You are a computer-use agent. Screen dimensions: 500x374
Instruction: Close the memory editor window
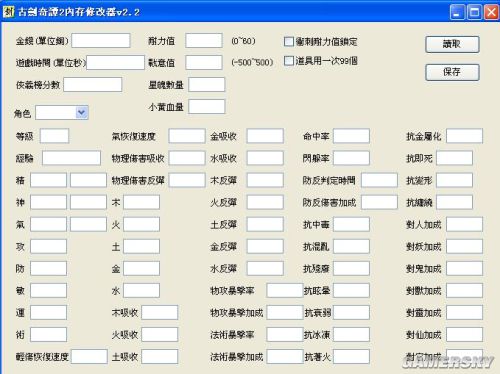[x=491, y=13]
